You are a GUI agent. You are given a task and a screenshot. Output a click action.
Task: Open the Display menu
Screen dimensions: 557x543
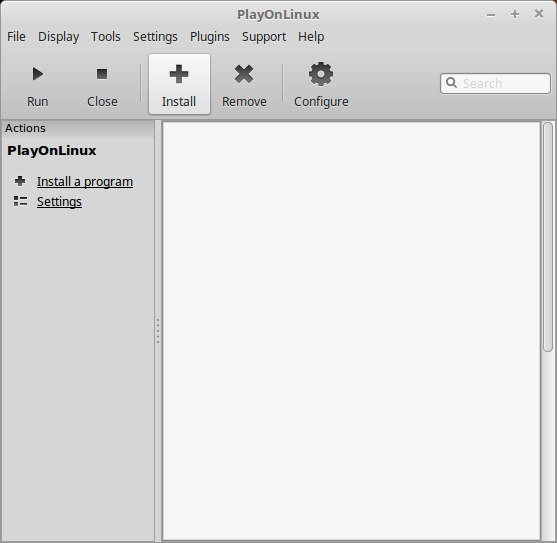pyautogui.click(x=59, y=37)
